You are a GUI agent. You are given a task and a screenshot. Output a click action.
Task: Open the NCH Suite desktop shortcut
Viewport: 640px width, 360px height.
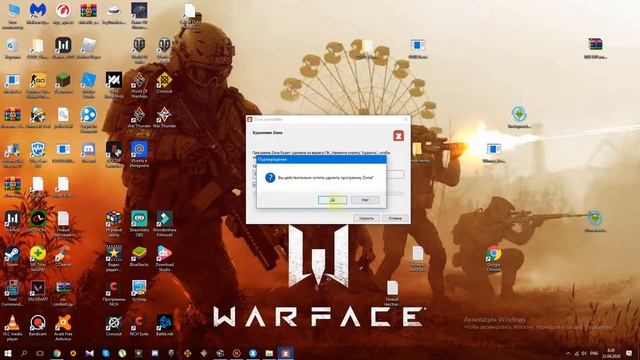point(139,326)
